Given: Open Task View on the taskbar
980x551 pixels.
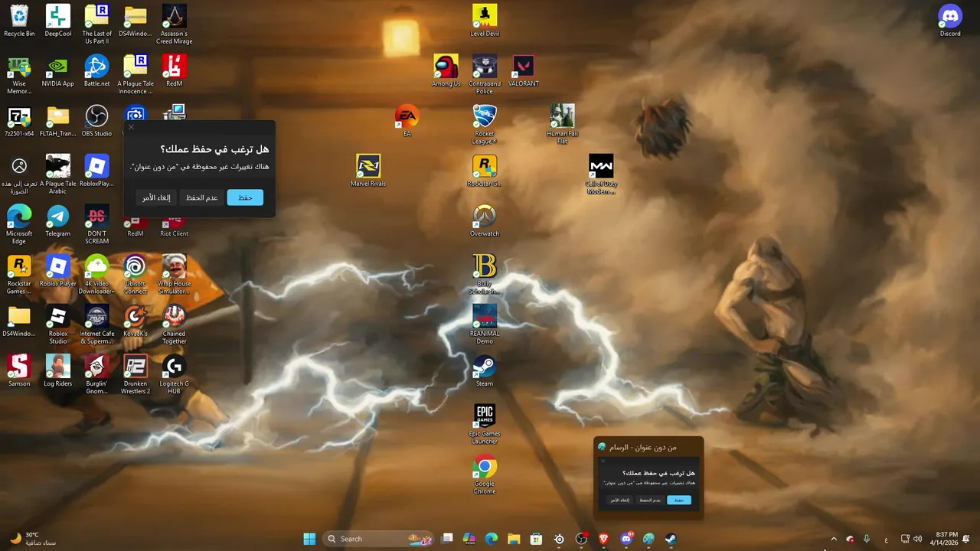Looking at the screenshot, I should 448,539.
